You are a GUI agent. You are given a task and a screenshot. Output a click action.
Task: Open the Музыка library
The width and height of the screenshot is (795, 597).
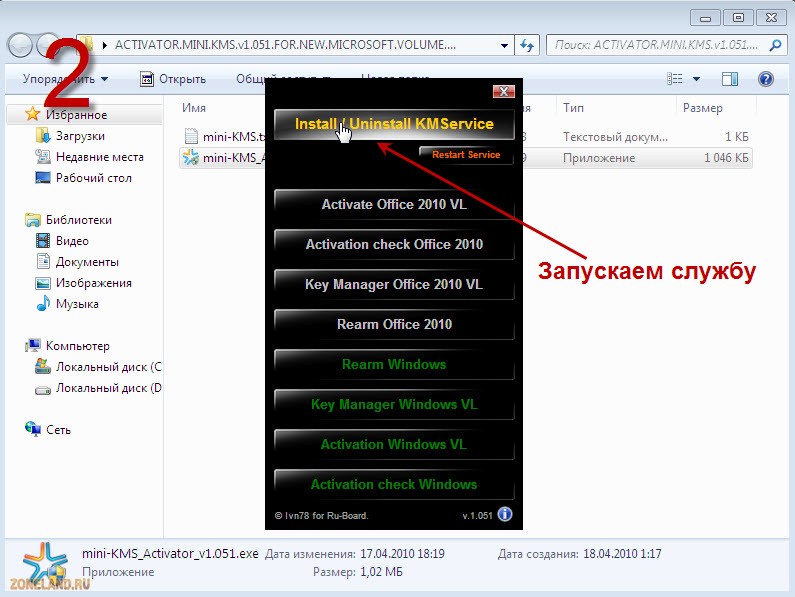tap(77, 304)
